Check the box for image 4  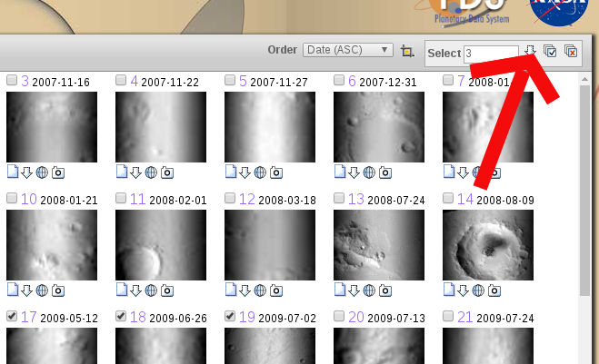click(x=121, y=80)
